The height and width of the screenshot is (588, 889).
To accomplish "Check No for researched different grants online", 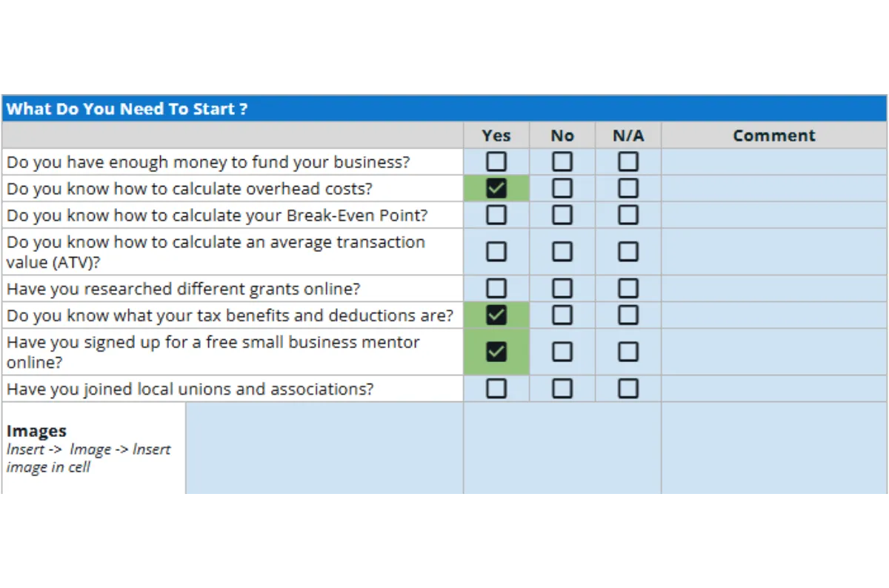I will [x=562, y=288].
